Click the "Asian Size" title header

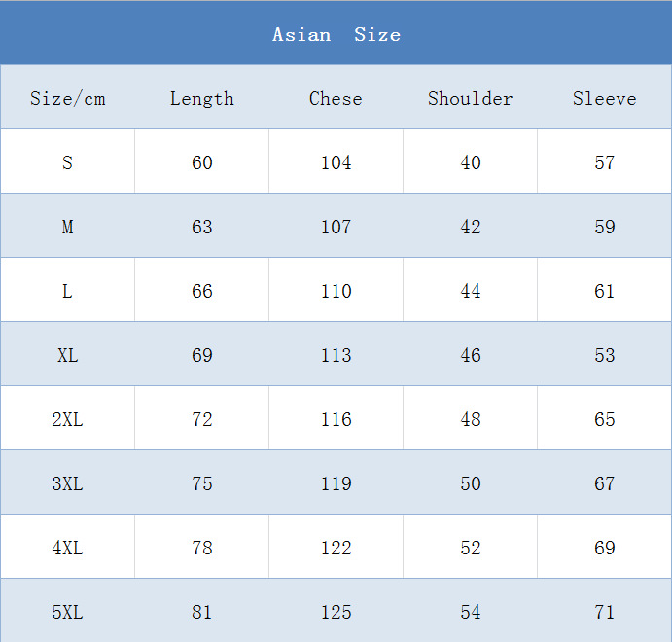(336, 35)
